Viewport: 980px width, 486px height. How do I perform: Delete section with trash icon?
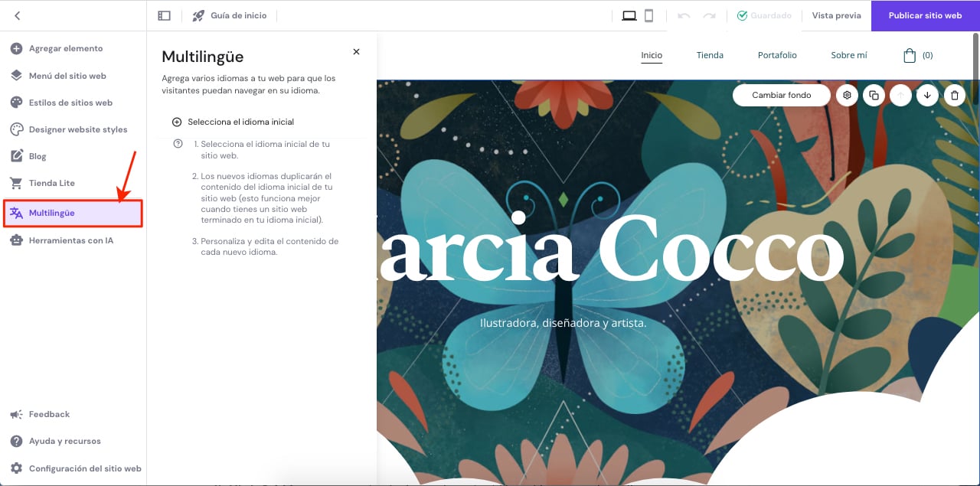click(x=954, y=96)
